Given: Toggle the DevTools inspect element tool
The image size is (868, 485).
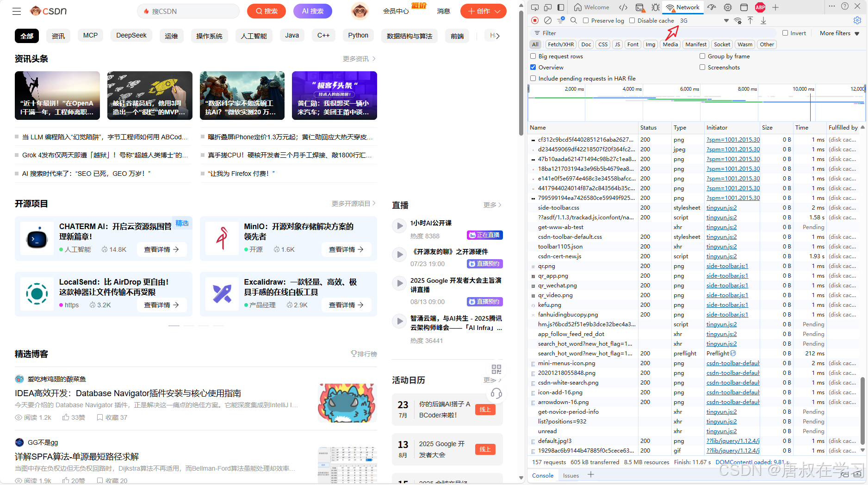Looking at the screenshot, I should [535, 7].
